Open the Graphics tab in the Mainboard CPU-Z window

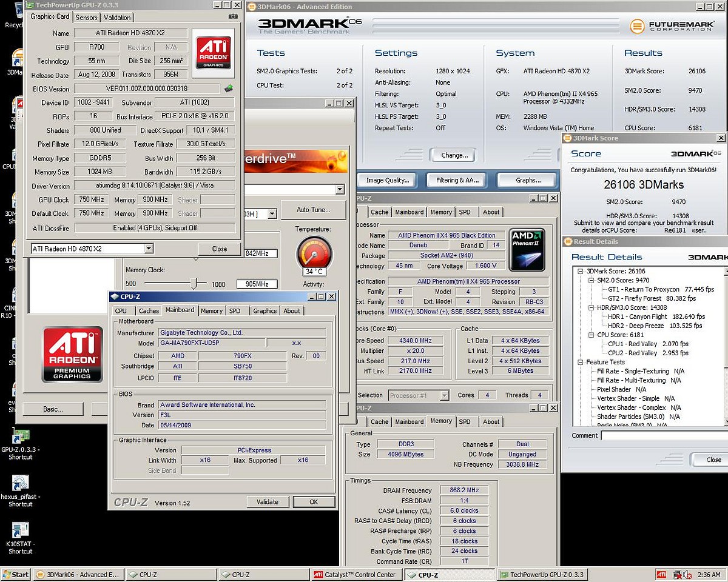[265, 311]
